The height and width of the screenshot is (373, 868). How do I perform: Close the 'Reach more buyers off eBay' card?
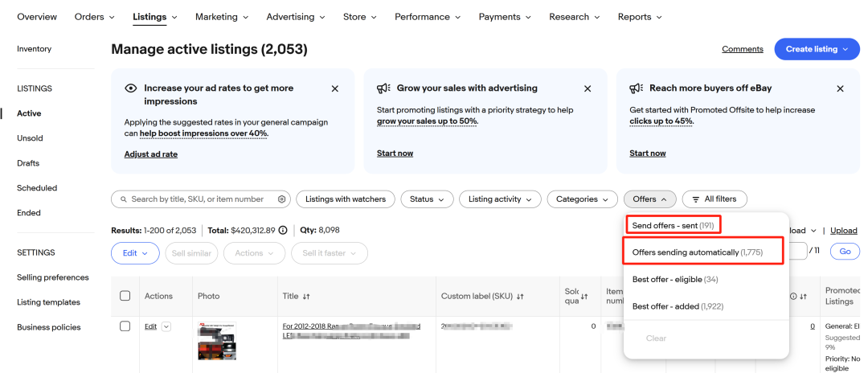(840, 88)
